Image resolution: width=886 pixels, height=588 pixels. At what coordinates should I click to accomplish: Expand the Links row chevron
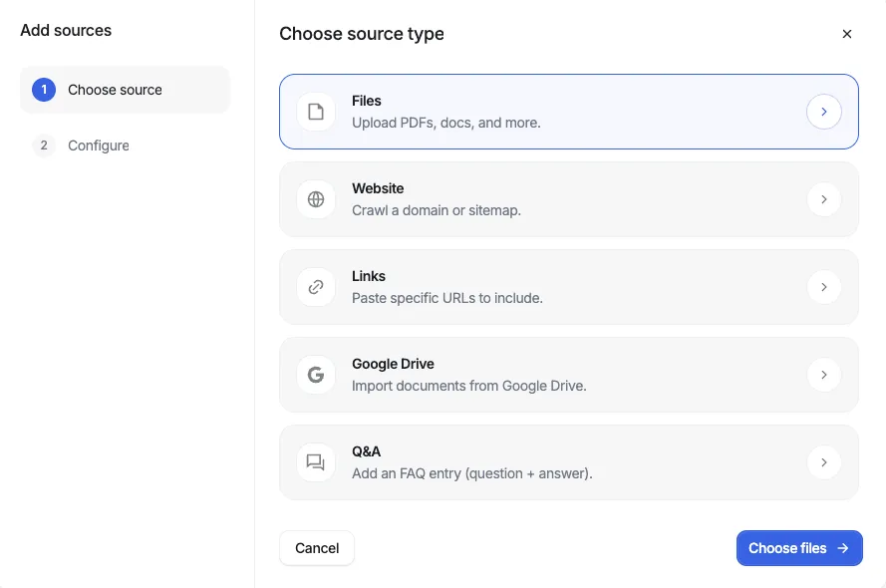coord(824,287)
